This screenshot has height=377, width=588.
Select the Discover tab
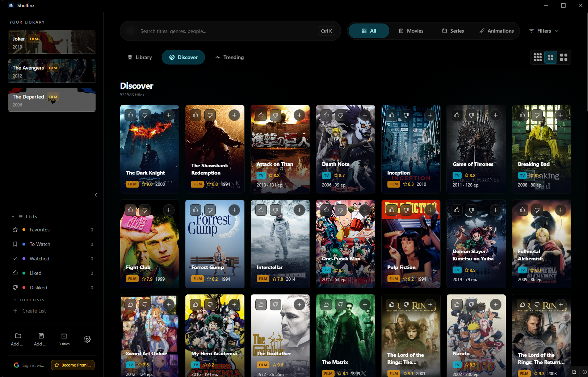click(x=183, y=57)
